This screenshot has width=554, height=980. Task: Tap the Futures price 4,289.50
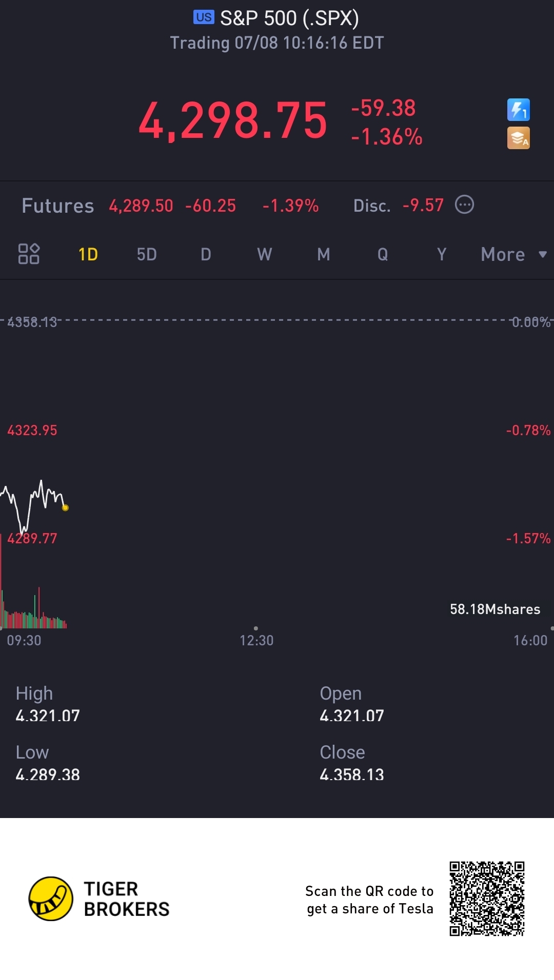point(141,206)
